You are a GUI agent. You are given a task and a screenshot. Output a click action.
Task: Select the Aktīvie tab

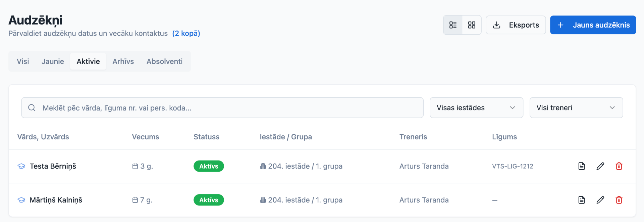88,61
